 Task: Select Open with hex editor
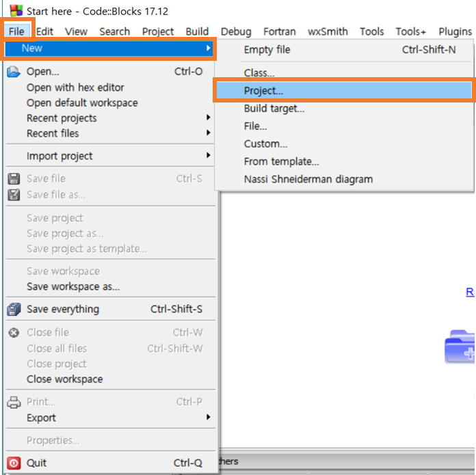(110, 87)
